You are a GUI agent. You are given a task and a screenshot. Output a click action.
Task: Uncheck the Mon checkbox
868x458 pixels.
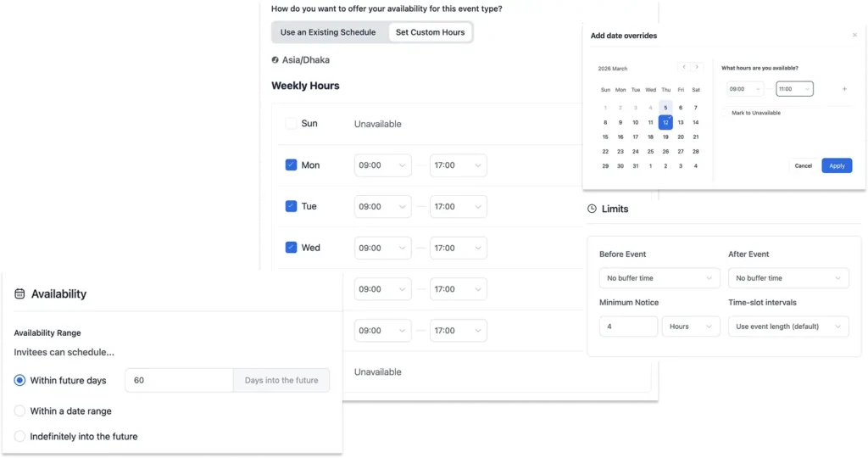(x=291, y=165)
